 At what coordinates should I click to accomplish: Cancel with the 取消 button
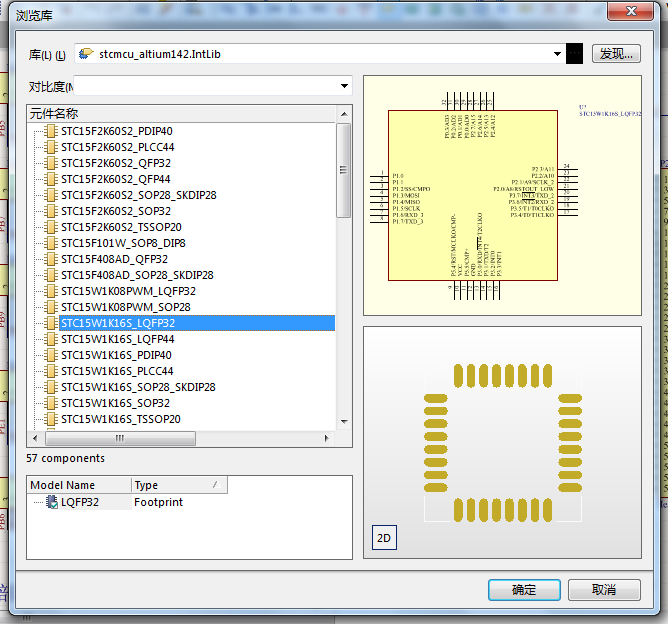pos(604,590)
